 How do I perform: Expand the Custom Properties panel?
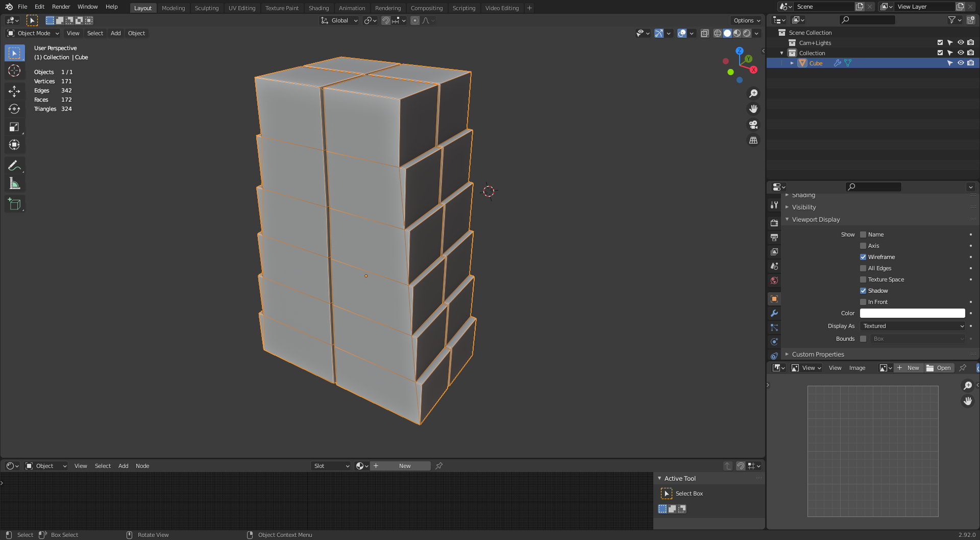click(818, 355)
